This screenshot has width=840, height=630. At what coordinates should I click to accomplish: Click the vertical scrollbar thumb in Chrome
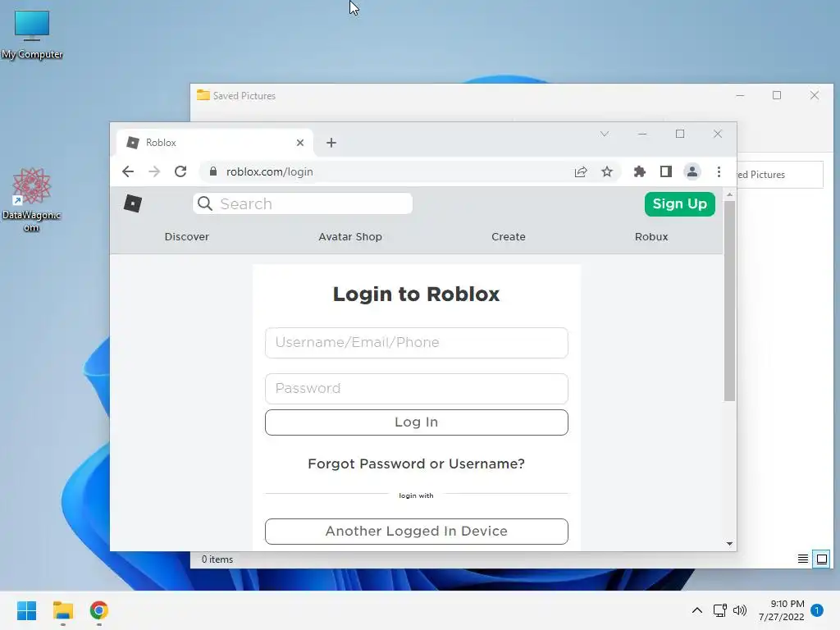point(729,301)
